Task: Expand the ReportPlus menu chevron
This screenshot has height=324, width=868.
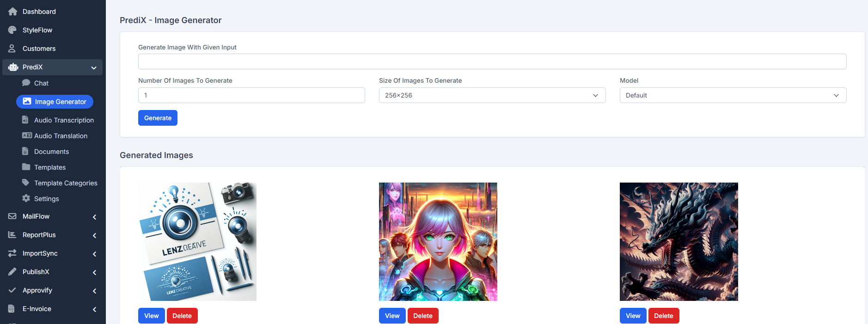Action: [94, 235]
